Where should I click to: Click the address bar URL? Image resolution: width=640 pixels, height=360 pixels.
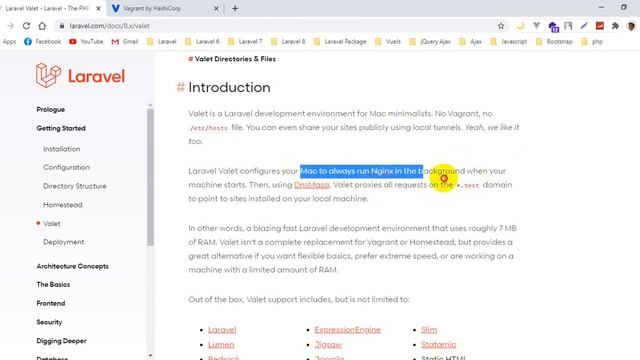109,26
